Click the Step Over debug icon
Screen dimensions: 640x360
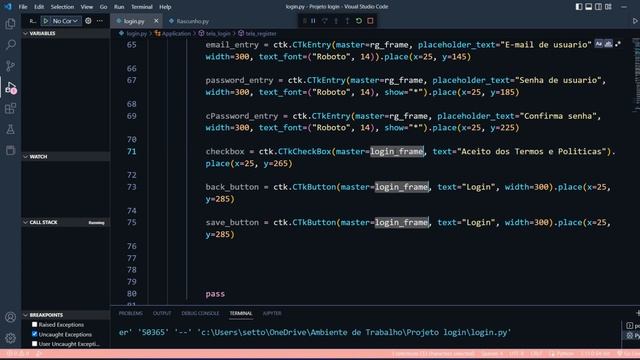click(x=324, y=21)
